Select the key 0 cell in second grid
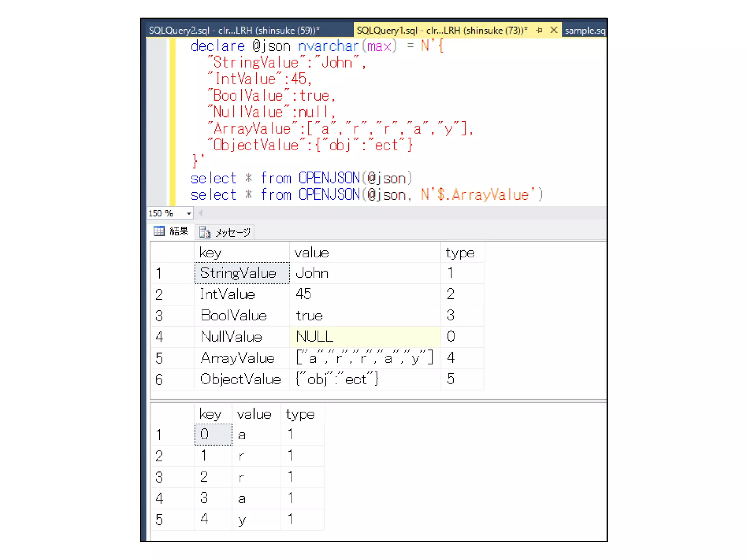This screenshot has width=747, height=560. (x=213, y=434)
